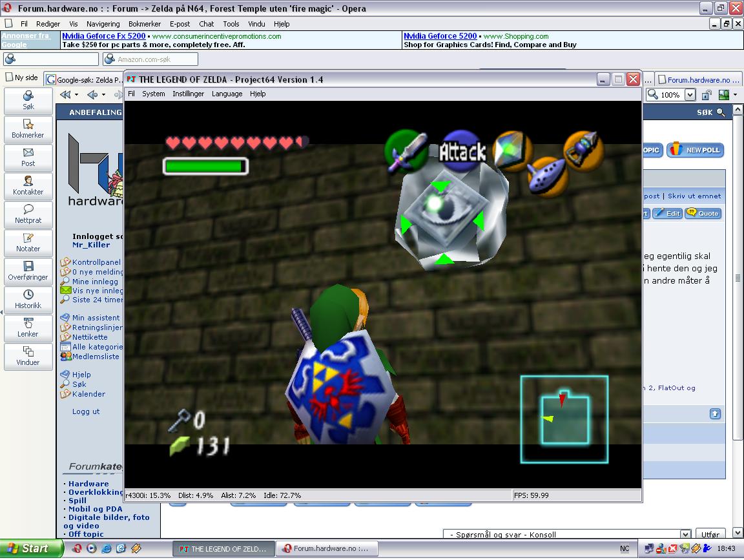Open Fil menu in Project64

[132, 94]
